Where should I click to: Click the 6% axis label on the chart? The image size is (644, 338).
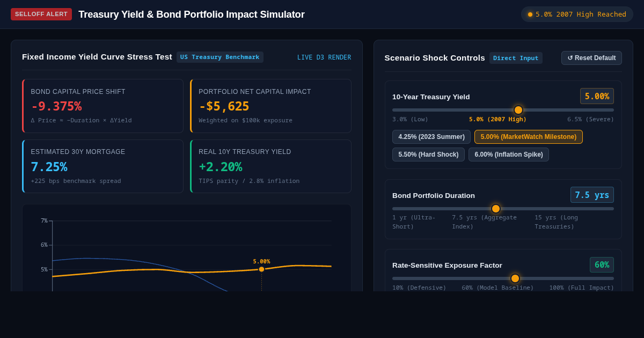pos(44,245)
